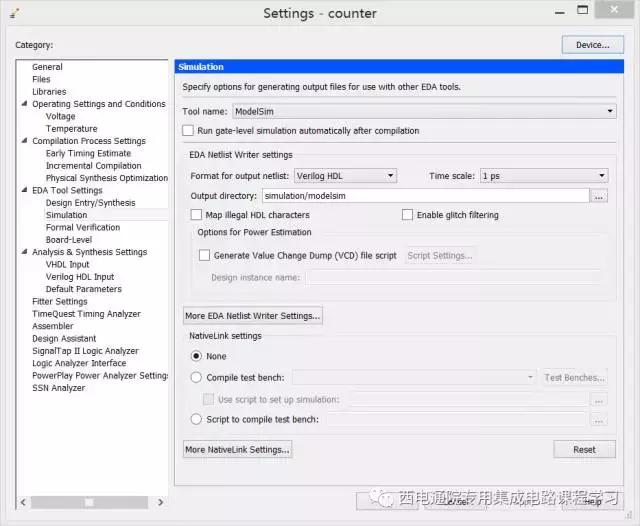Open Fitter Settings category

point(60,302)
